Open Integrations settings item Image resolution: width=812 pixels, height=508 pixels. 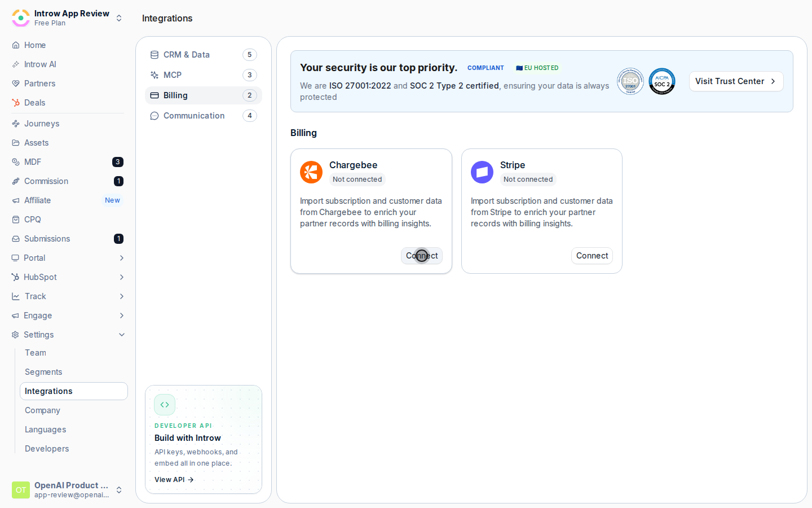coord(74,391)
